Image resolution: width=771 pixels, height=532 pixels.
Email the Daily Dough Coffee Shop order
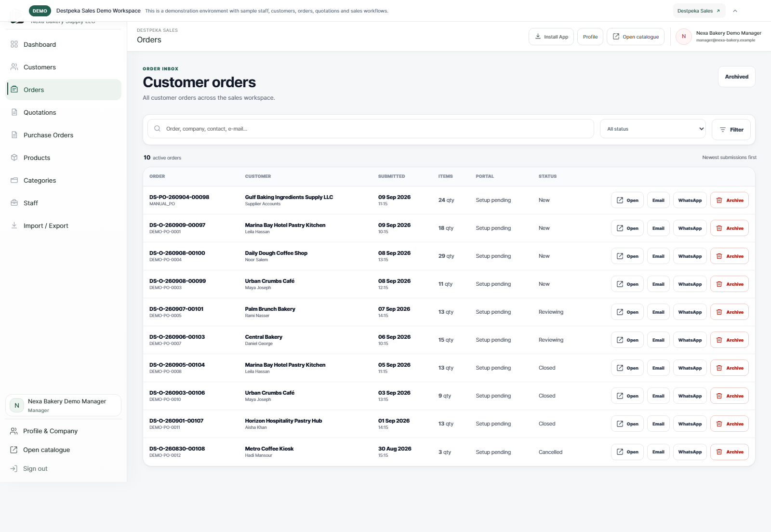pyautogui.click(x=658, y=256)
